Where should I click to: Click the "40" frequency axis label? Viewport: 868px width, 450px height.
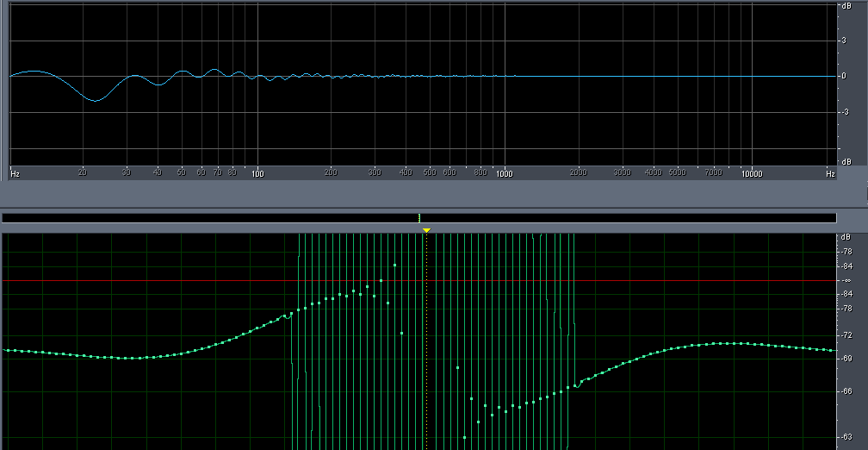click(x=158, y=172)
